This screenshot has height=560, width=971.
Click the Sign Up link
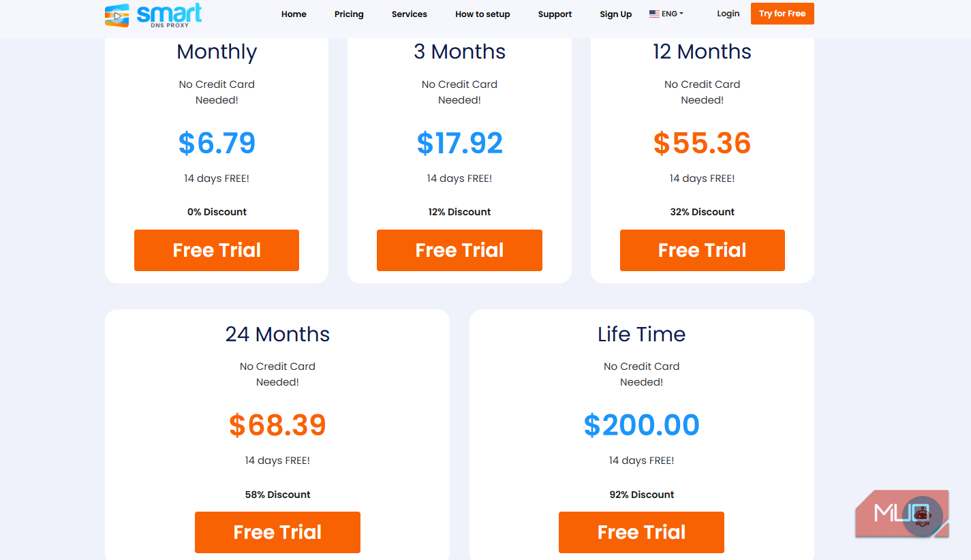tap(616, 14)
